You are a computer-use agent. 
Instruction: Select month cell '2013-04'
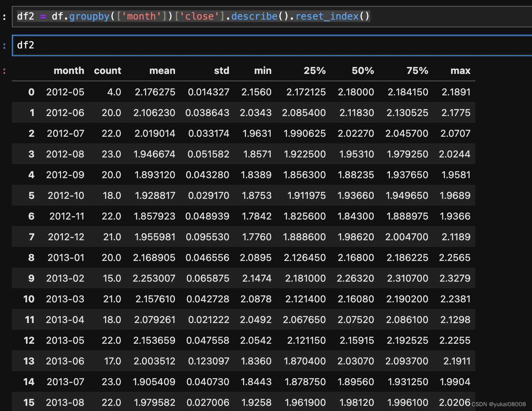click(x=65, y=320)
